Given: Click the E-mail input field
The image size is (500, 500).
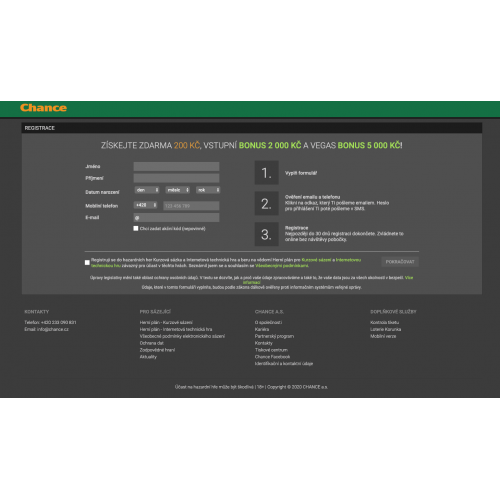Looking at the screenshot, I should click(x=176, y=218).
